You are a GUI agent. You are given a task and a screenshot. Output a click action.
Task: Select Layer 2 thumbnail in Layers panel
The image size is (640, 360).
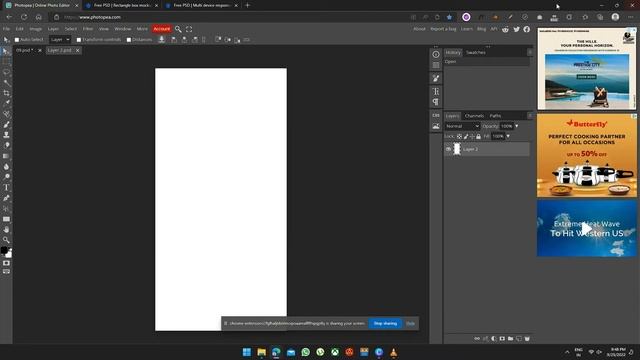[x=457, y=149]
